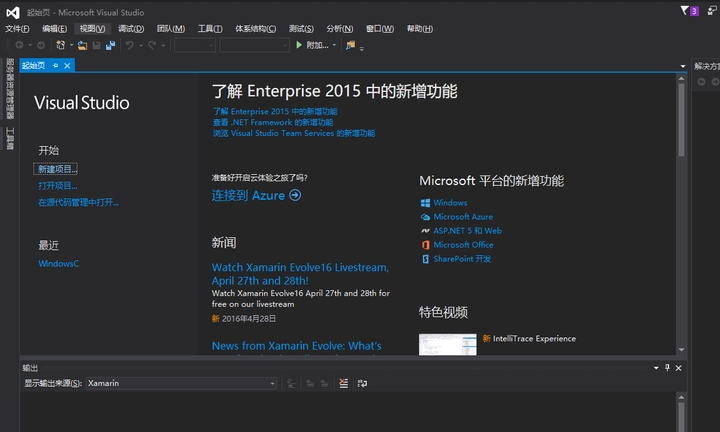Open the 帮助(H) menu

pyautogui.click(x=420, y=28)
